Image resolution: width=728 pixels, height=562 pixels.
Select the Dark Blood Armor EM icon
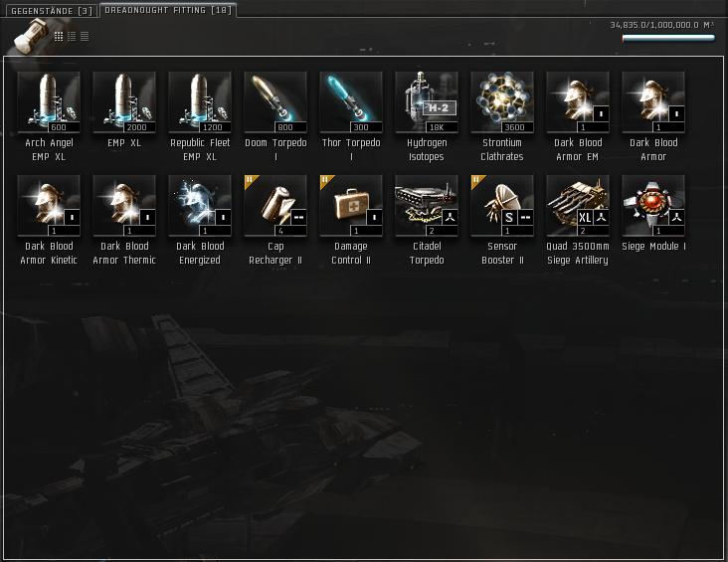coord(578,102)
